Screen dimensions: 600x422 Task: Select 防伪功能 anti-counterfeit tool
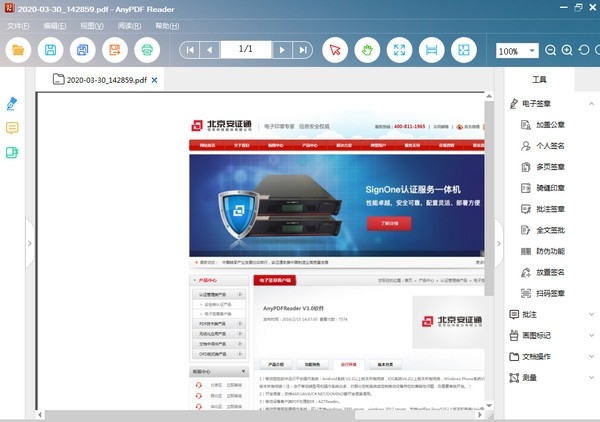543,251
